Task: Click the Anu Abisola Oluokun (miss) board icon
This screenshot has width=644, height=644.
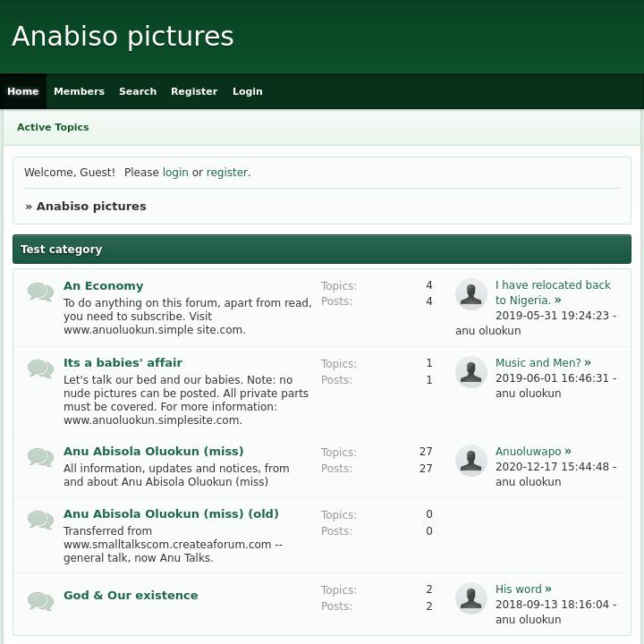Action: click(x=40, y=458)
